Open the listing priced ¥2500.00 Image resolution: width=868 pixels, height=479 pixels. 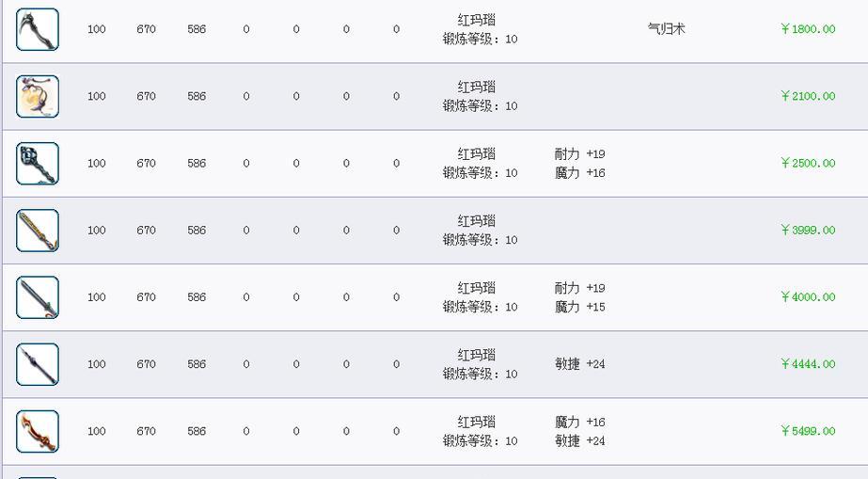[808, 163]
